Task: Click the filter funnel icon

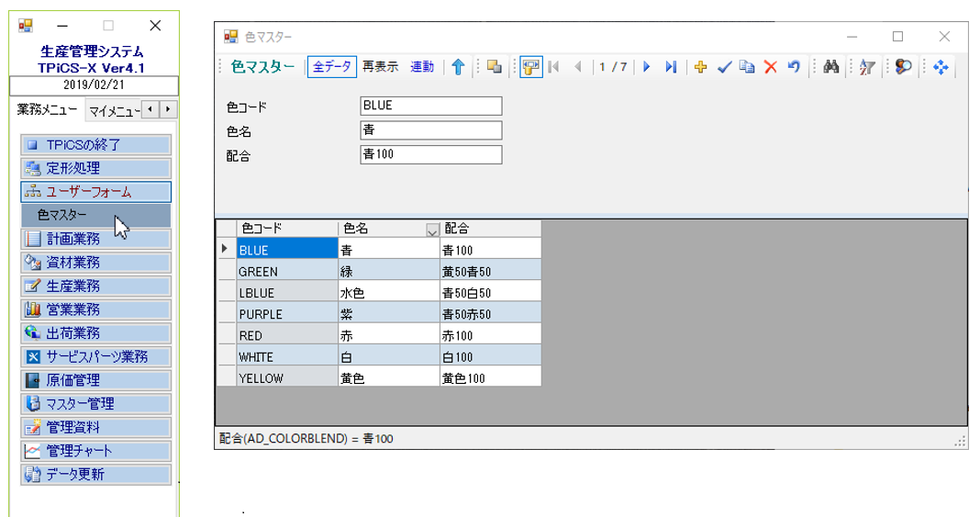Action: [x=867, y=67]
